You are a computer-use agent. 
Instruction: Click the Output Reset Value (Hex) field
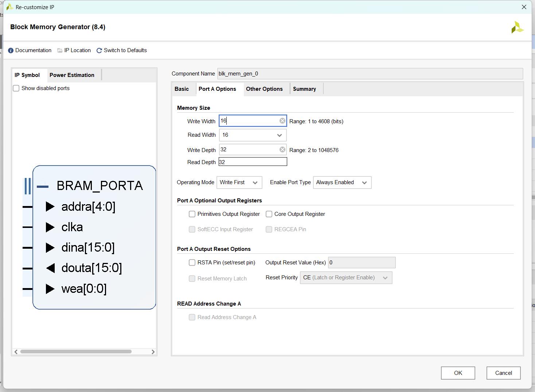(362, 263)
